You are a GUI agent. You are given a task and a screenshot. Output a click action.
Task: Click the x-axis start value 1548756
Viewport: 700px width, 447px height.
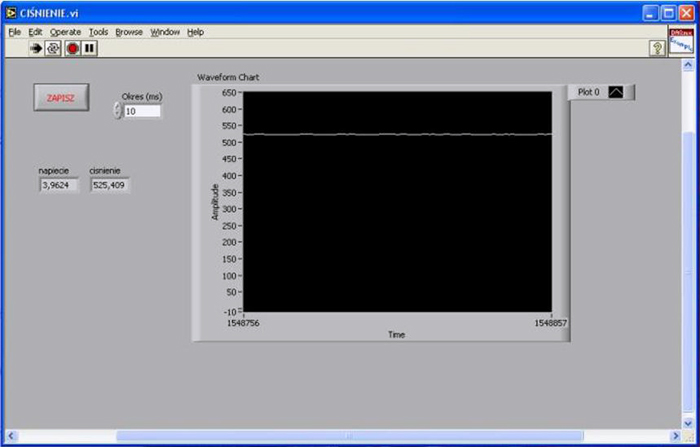243,323
